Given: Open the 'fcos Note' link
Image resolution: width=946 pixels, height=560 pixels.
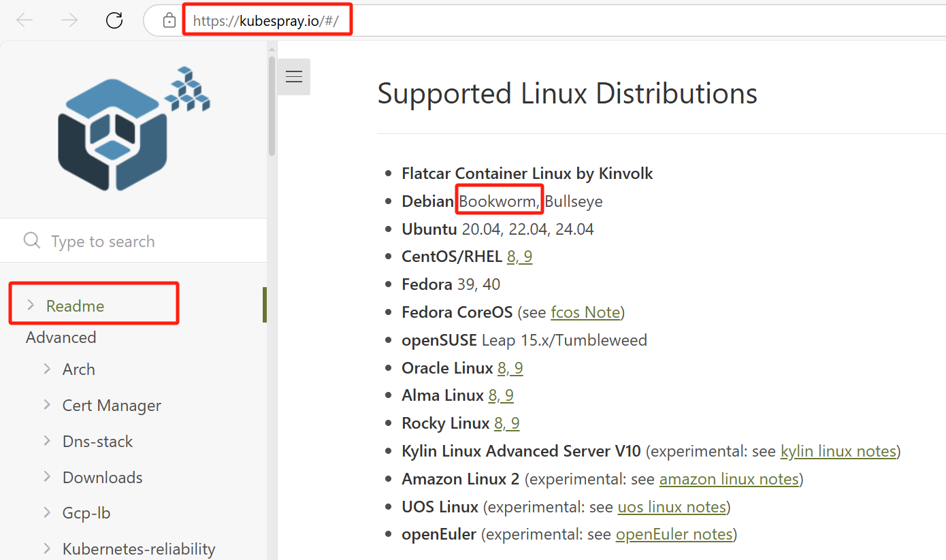Looking at the screenshot, I should [x=585, y=312].
